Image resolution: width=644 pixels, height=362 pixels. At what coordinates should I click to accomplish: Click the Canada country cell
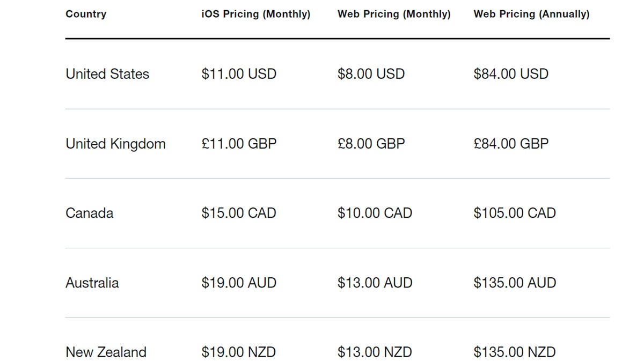[x=90, y=213]
